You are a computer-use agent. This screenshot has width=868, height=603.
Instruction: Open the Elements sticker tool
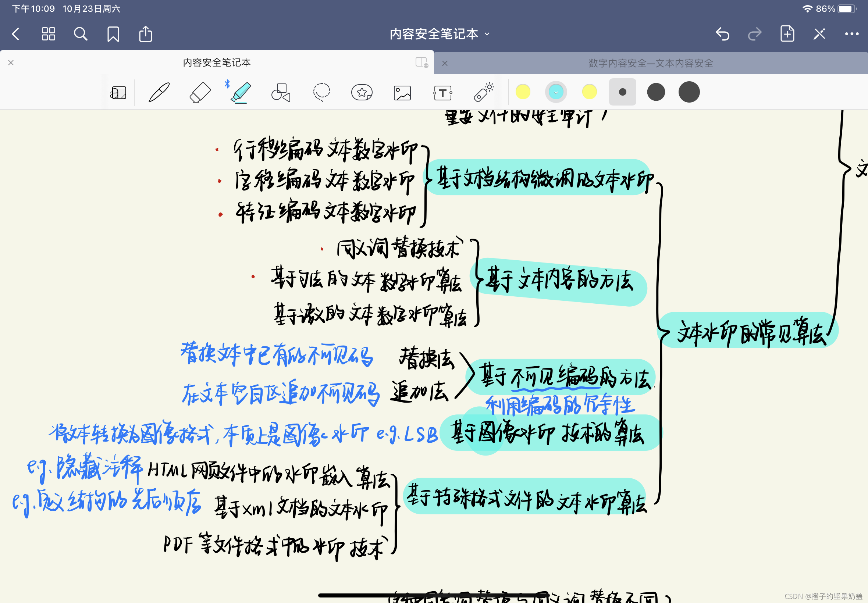click(x=362, y=92)
